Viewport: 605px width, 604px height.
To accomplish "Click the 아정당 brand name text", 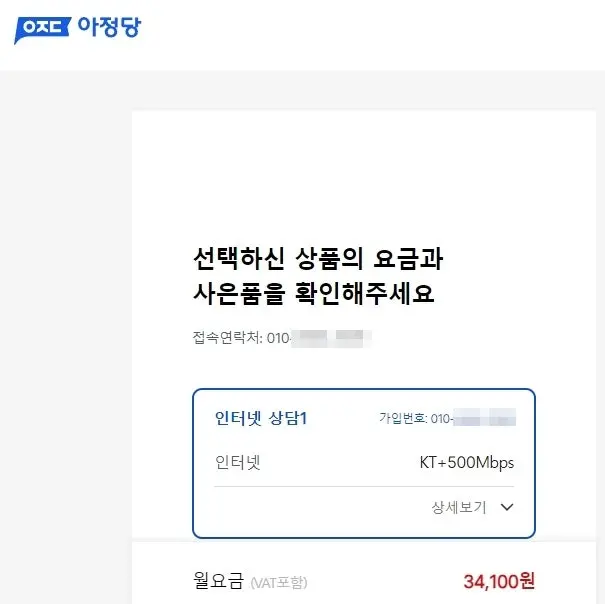I will pos(109,27).
